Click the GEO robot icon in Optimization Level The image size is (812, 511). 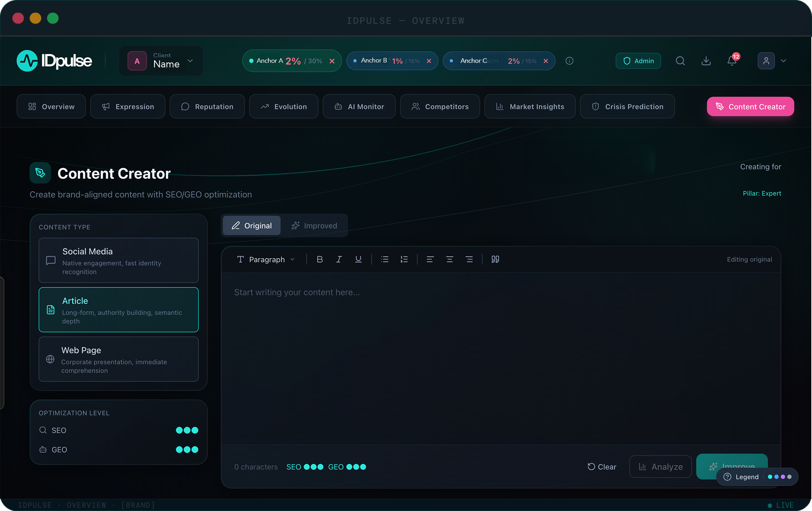43,450
